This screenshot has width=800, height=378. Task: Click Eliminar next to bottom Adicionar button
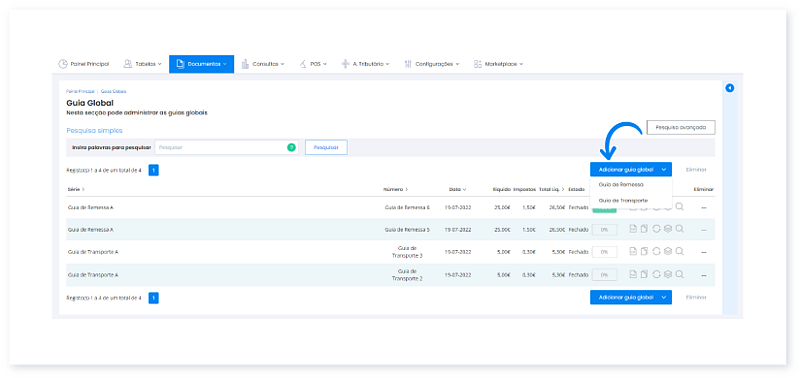[x=696, y=297]
